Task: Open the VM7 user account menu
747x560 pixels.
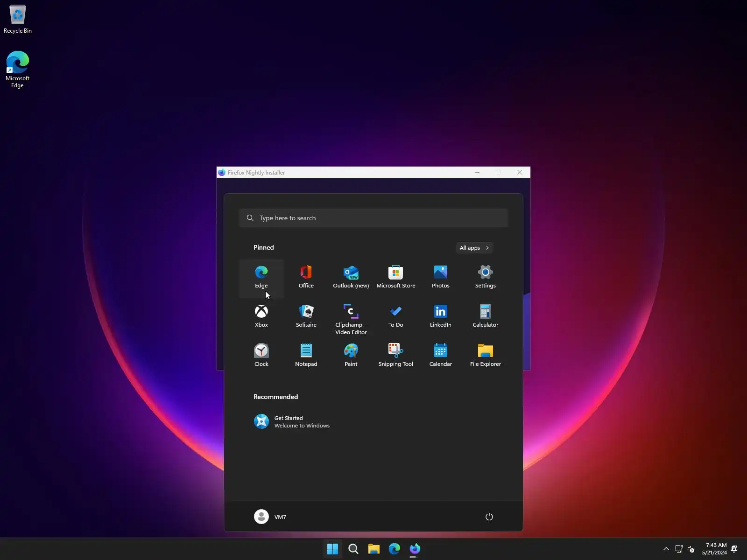Action: click(270, 517)
